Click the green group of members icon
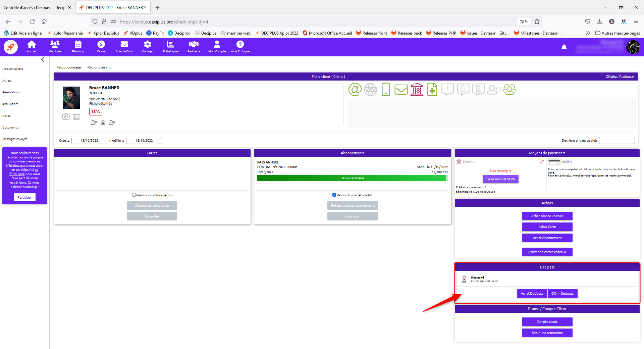 point(509,90)
